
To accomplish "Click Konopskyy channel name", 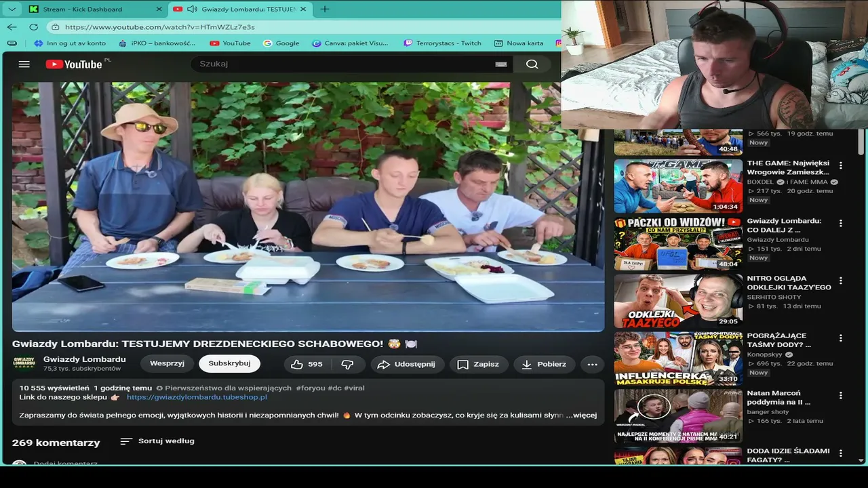I will click(x=766, y=354).
